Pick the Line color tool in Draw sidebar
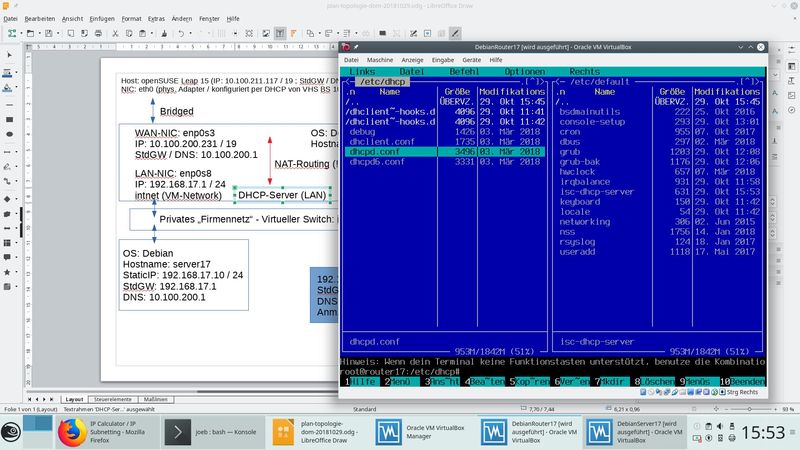 pyautogui.click(x=7, y=72)
